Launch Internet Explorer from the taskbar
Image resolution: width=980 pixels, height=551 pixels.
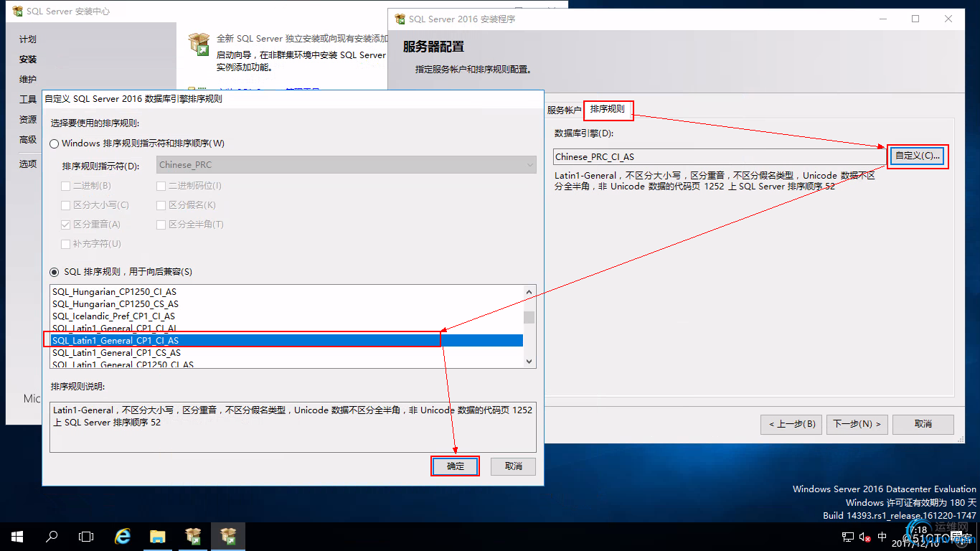(x=123, y=536)
